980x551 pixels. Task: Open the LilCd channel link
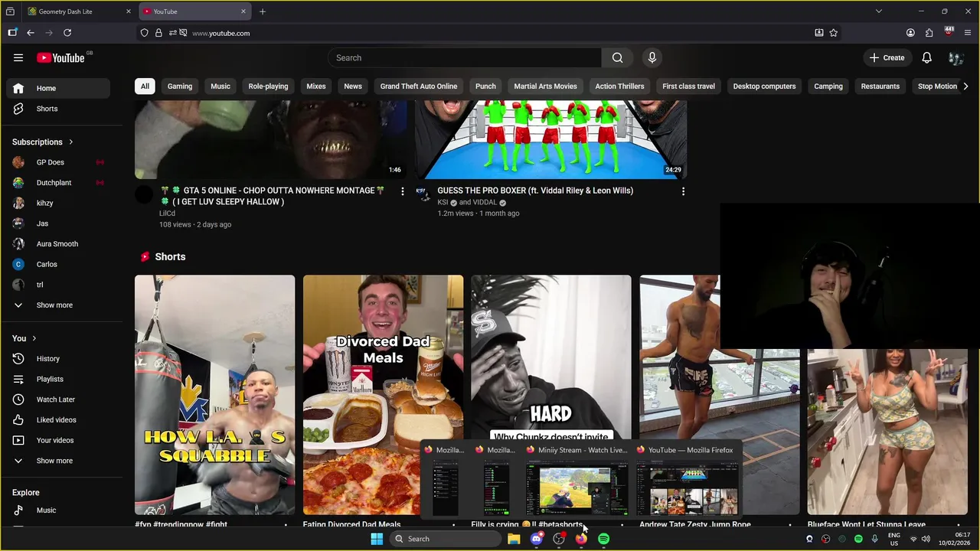pyautogui.click(x=167, y=214)
